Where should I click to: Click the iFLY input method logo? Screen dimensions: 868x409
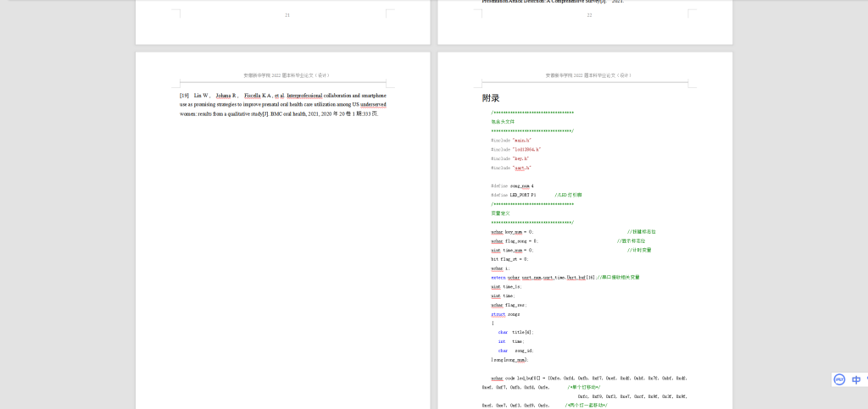coord(839,380)
